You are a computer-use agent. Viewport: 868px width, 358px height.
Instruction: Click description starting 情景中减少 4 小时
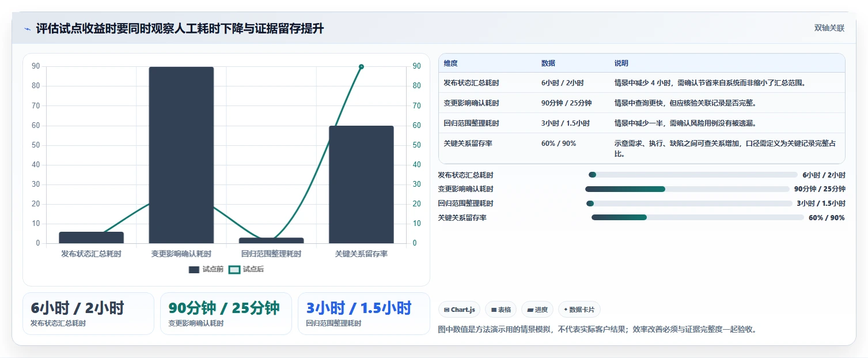[710, 83]
